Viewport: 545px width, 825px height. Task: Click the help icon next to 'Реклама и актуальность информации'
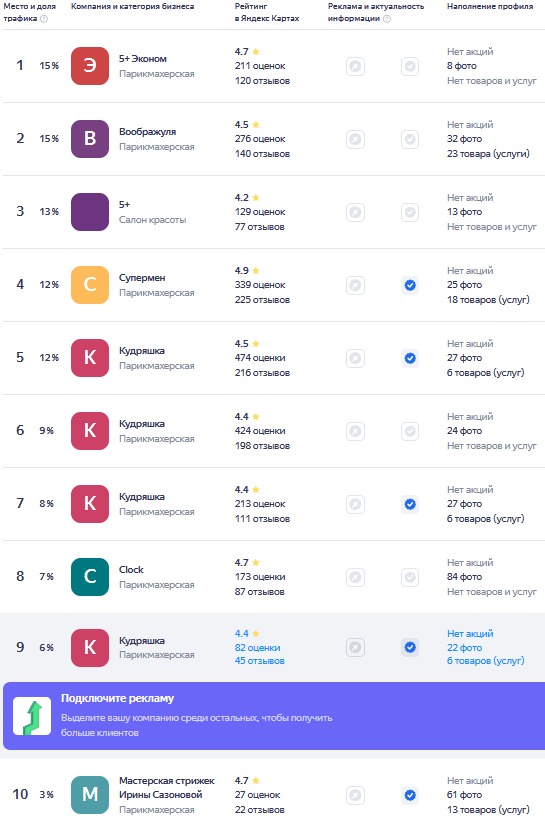point(387,19)
